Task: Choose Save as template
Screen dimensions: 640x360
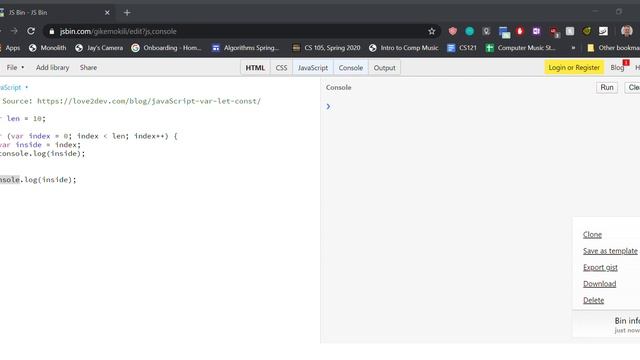Action: tap(610, 251)
